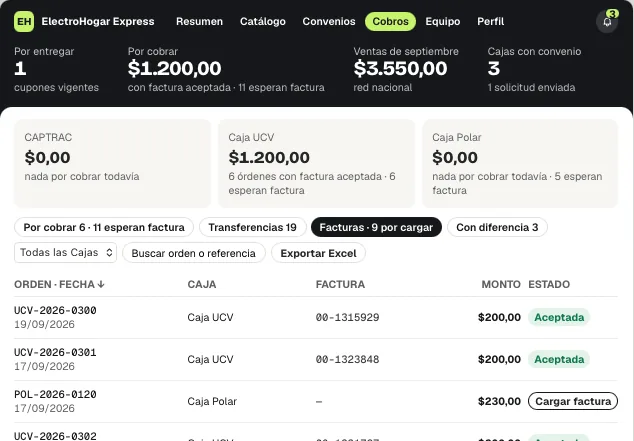634x441 pixels.
Task: Go to the Resumen tab
Action: pos(199,21)
